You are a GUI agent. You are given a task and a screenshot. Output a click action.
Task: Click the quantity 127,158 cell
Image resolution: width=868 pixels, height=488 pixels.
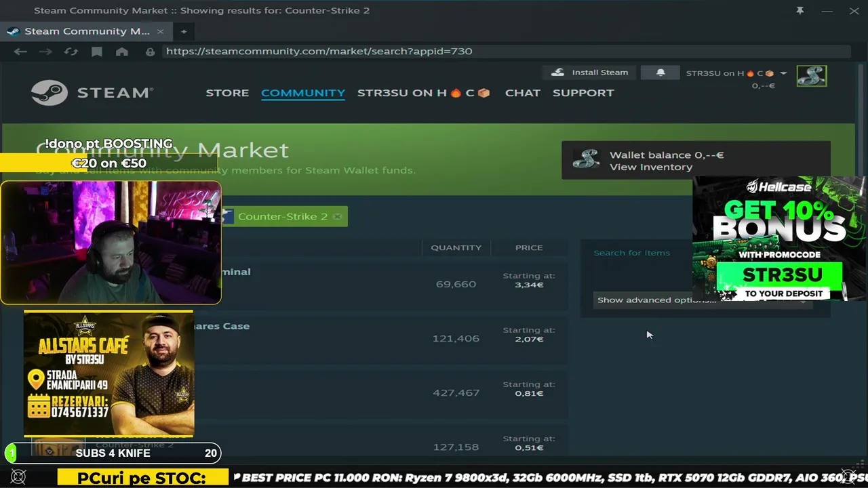pyautogui.click(x=456, y=447)
